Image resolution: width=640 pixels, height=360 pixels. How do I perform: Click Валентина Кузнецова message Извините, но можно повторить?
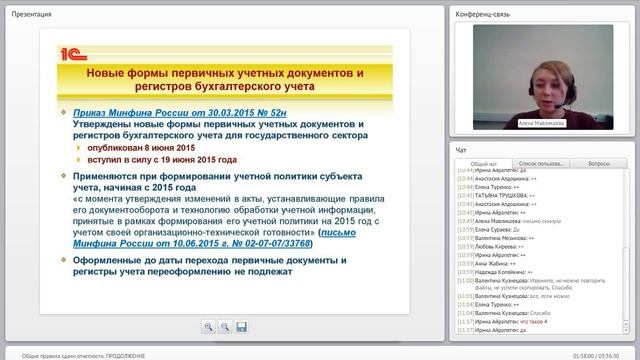click(x=531, y=284)
